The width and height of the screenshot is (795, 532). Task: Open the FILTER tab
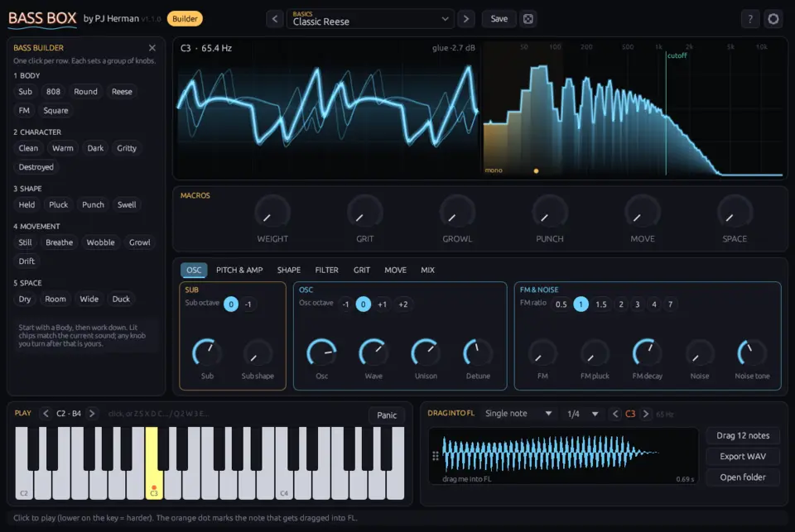point(326,270)
